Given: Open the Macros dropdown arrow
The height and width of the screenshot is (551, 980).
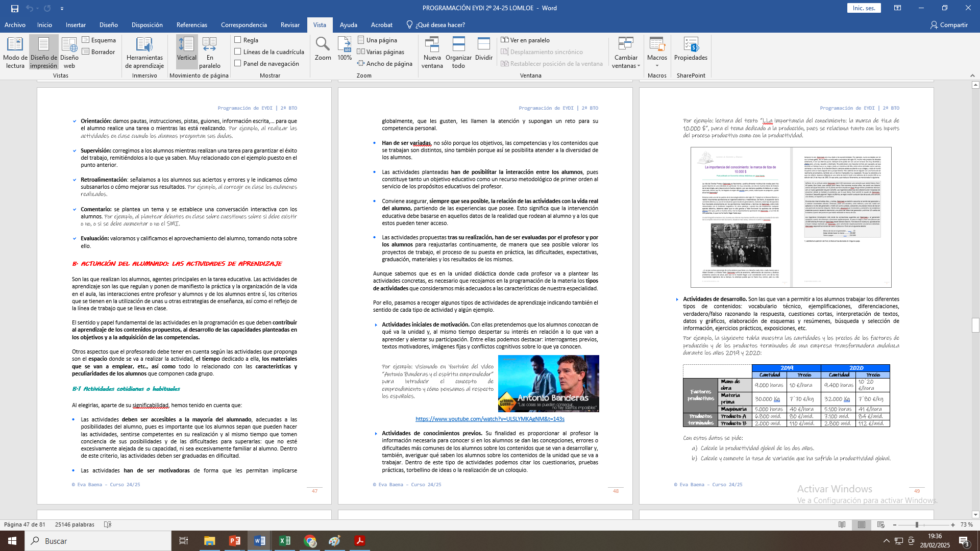Looking at the screenshot, I should tap(657, 65).
